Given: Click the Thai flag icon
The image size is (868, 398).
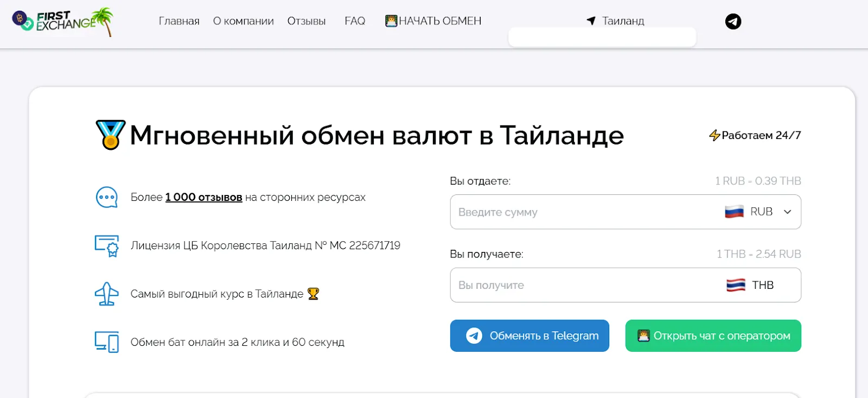Looking at the screenshot, I should tap(736, 285).
